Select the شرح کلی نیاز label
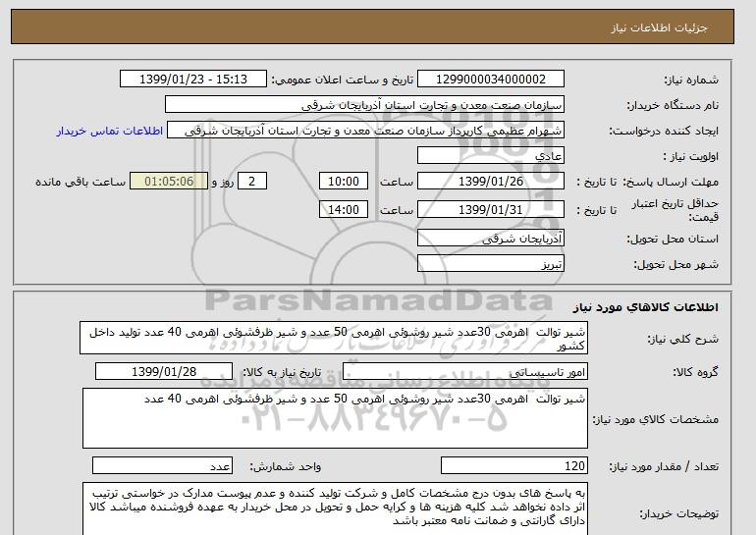The height and width of the screenshot is (535, 756). click(x=682, y=339)
